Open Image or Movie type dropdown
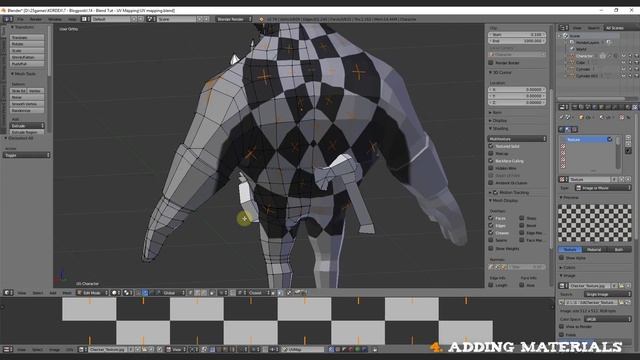640x360 pixels. (x=603, y=188)
